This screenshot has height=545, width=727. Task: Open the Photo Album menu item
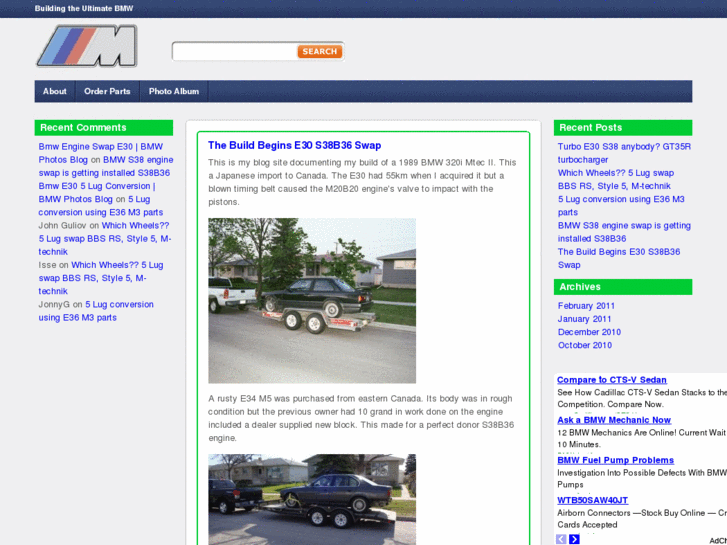[174, 91]
